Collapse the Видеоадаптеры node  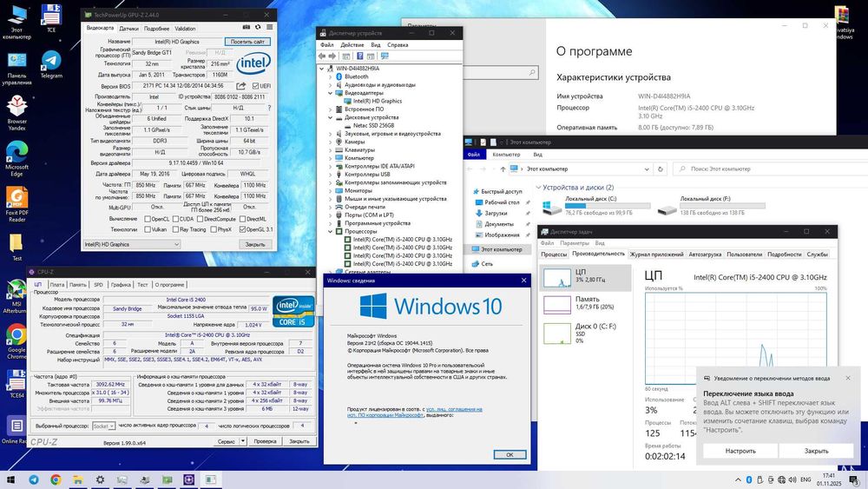331,93
